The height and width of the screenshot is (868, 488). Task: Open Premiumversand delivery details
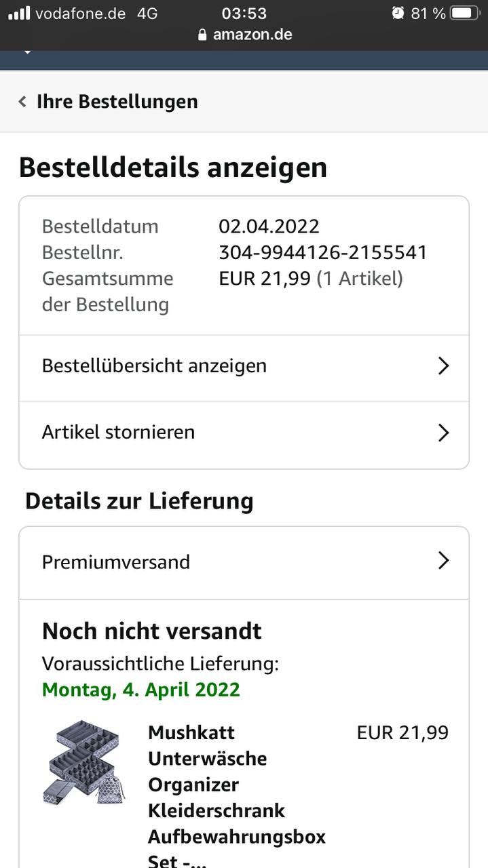coord(116,561)
